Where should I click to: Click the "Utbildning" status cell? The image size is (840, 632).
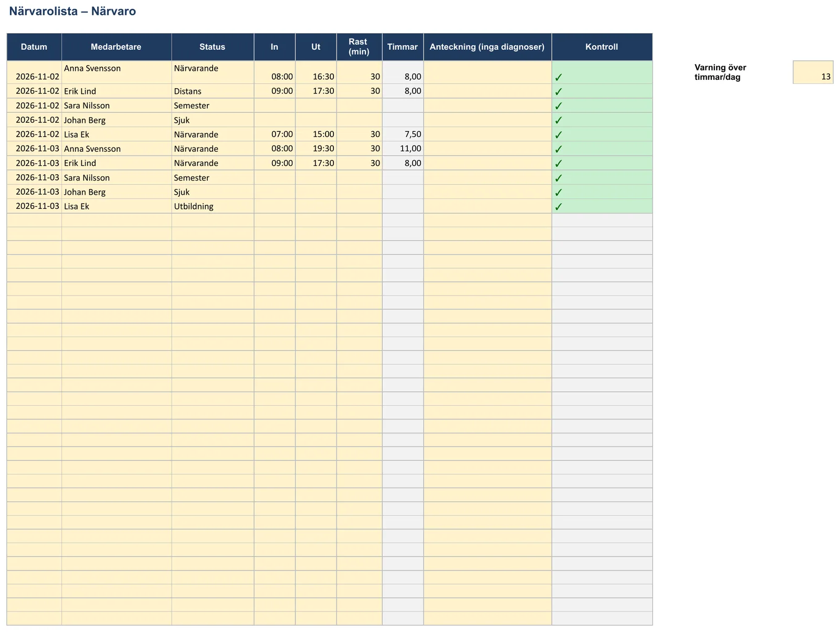point(213,206)
